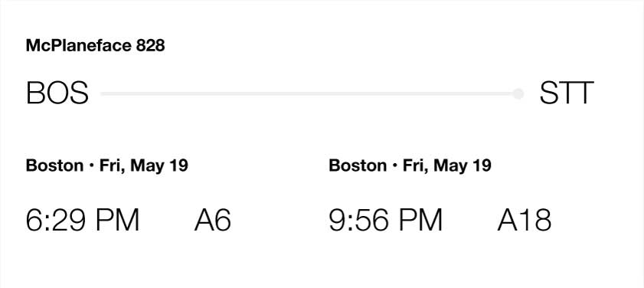Click the flight progress dot near STT
Image resolution: width=644 pixels, height=288 pixels.
pos(518,94)
